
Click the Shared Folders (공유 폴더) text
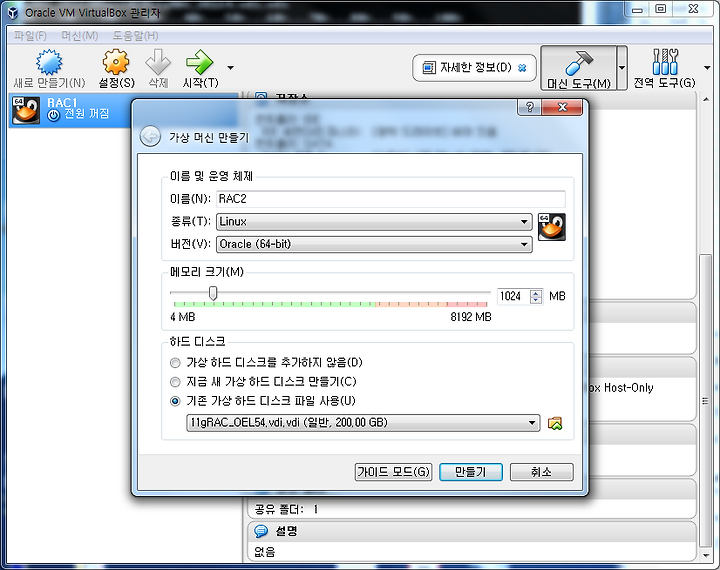coord(279,509)
